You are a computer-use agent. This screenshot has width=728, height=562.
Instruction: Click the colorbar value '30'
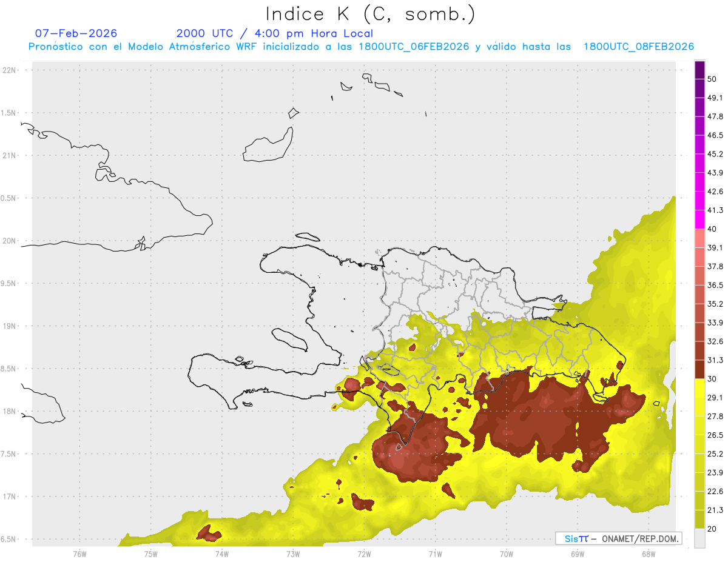[712, 379]
